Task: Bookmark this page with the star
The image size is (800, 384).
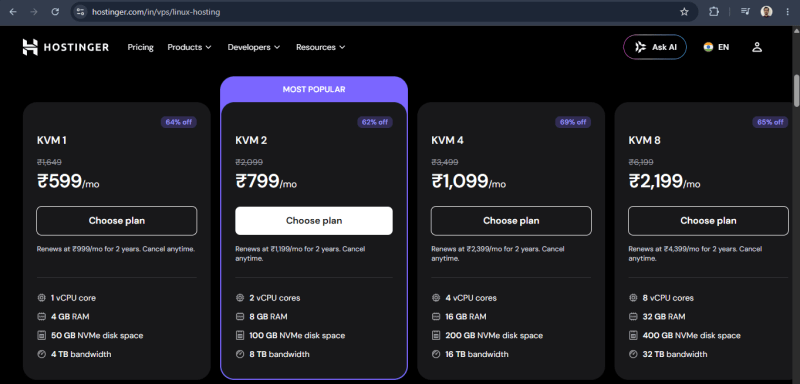Action: click(x=684, y=12)
